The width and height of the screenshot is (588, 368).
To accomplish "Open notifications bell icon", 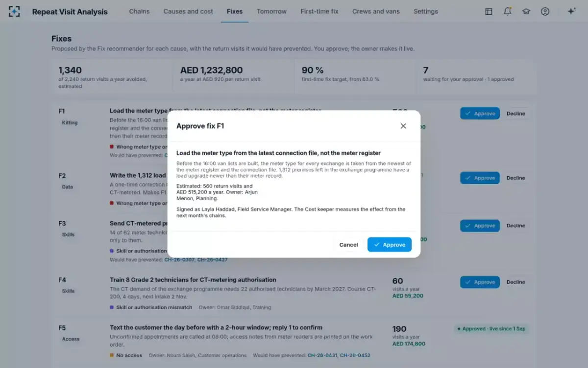I will [508, 11].
